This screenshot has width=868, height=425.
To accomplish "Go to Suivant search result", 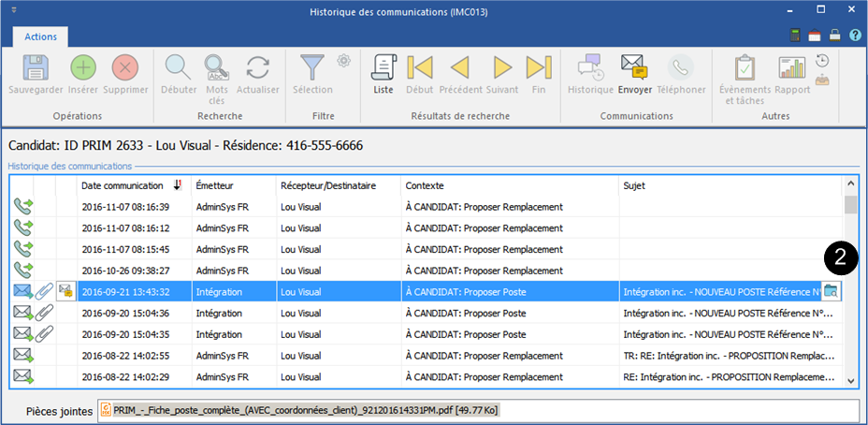I will [x=502, y=68].
